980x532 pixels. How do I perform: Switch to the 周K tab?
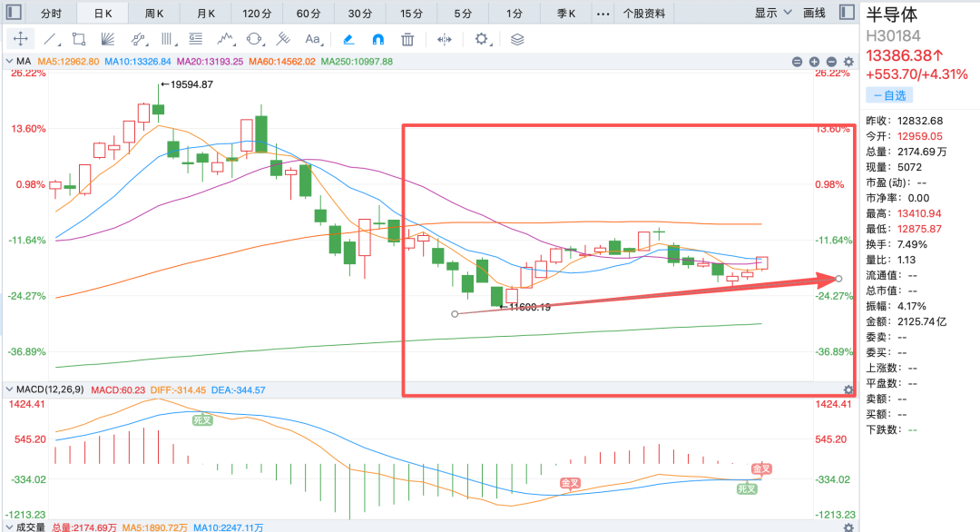pos(153,13)
